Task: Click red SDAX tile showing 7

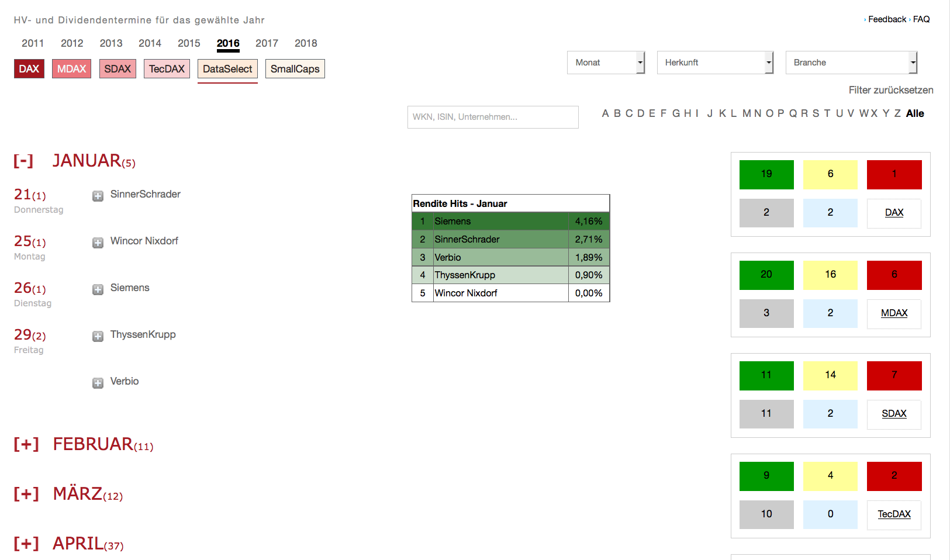Action: (x=894, y=375)
